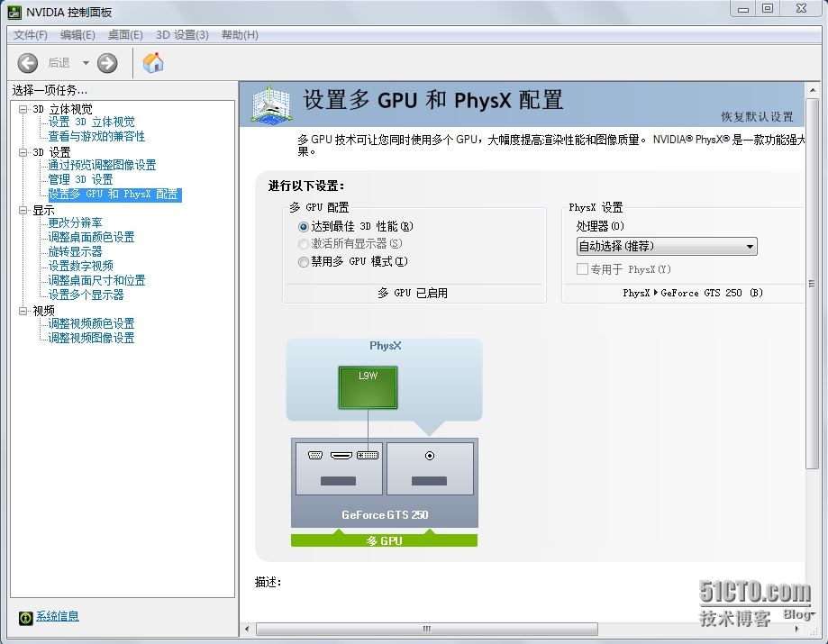This screenshot has height=644, width=828.
Task: Click the scroll left arrow
Action: click(x=247, y=630)
